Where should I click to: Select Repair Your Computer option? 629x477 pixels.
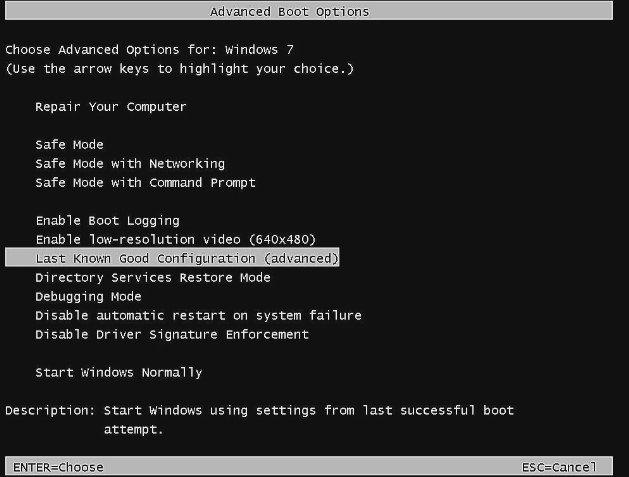pos(110,107)
